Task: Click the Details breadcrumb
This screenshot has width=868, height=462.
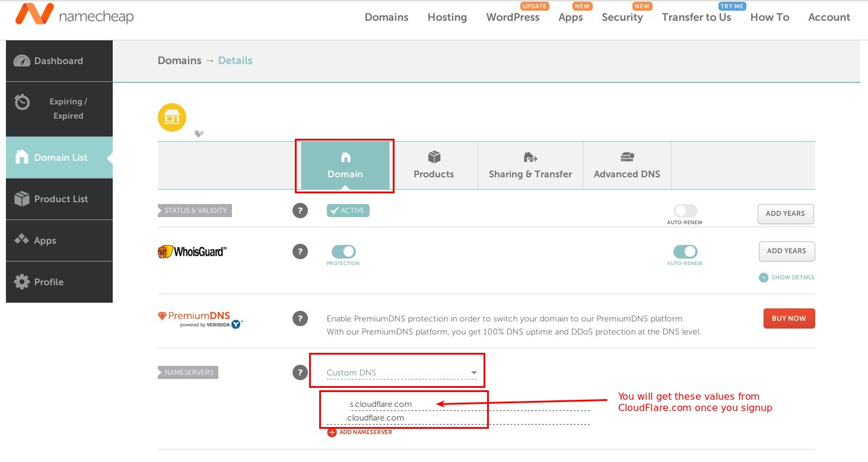Action: [235, 60]
